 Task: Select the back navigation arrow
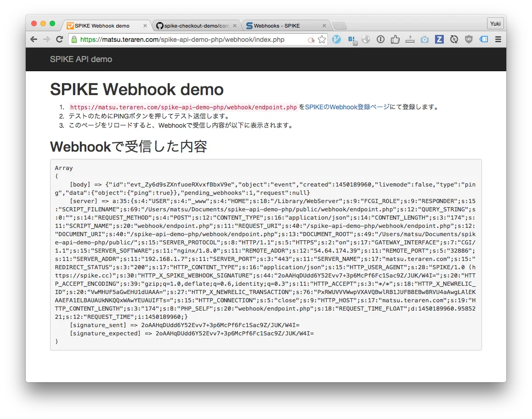(x=34, y=39)
